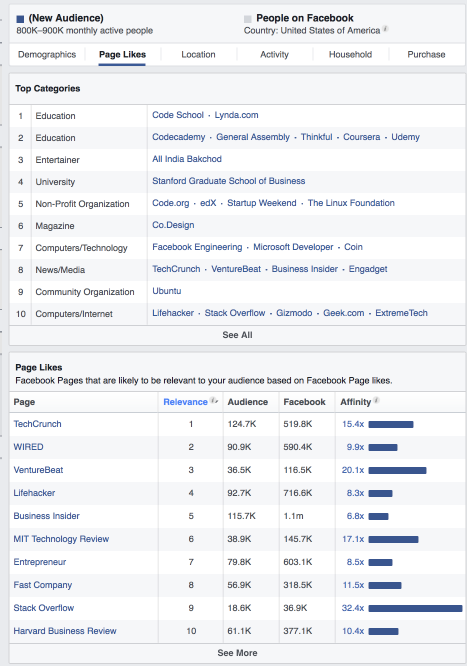Click the 20.1x affinity value
The image size is (467, 666).
coord(353,470)
